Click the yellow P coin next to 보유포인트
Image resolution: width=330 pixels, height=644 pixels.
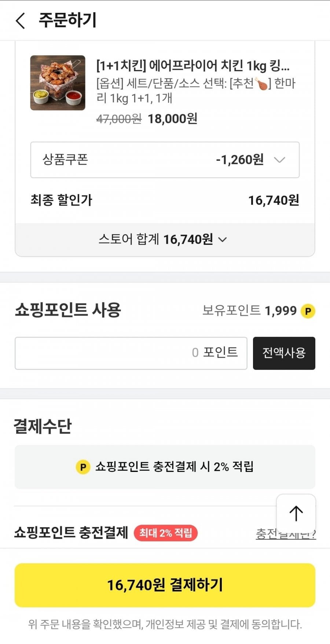[308, 311]
